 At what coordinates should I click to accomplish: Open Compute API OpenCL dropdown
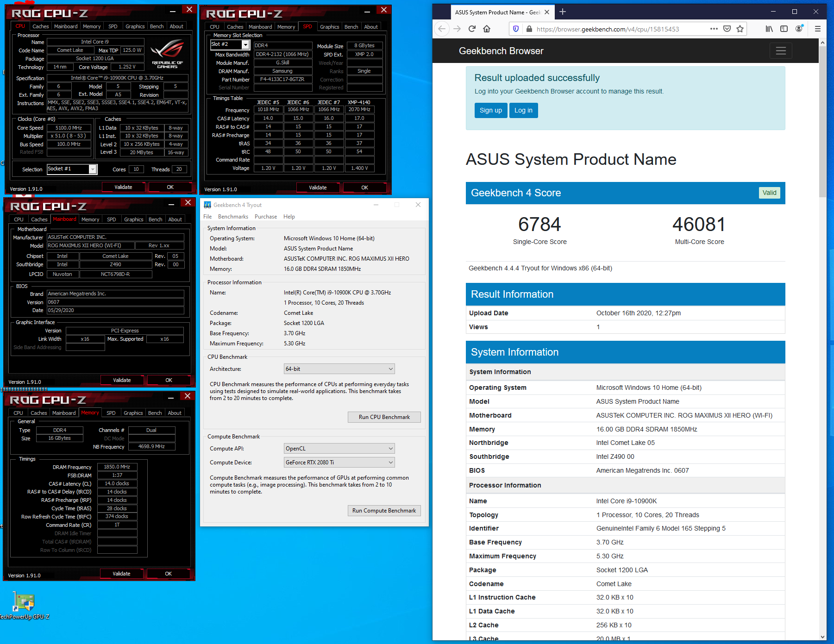coord(339,449)
